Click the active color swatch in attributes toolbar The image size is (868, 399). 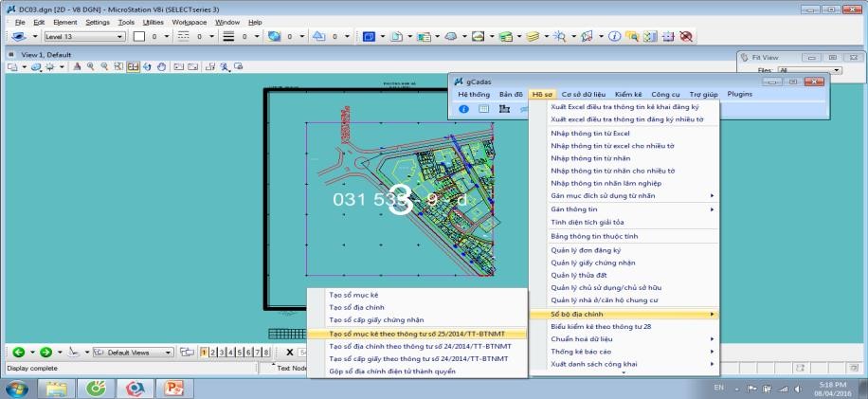click(x=138, y=36)
